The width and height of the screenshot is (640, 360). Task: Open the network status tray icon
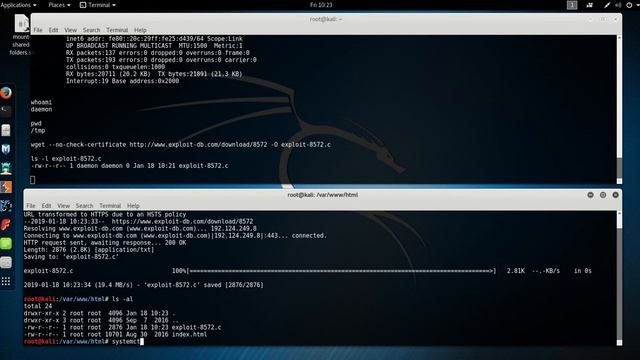589,5
